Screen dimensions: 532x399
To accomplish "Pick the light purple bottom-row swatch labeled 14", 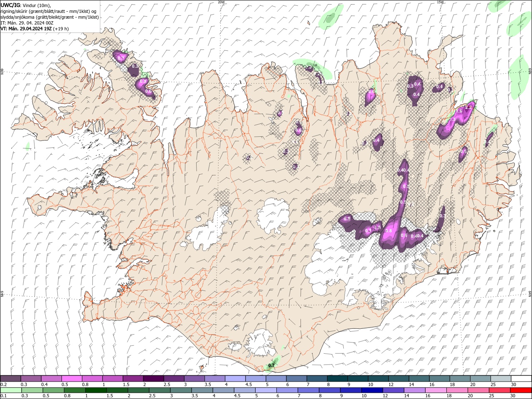I will (x=414, y=390).
